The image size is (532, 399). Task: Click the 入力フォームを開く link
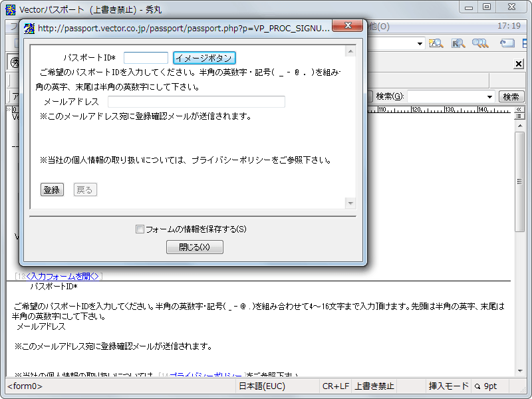(63, 276)
